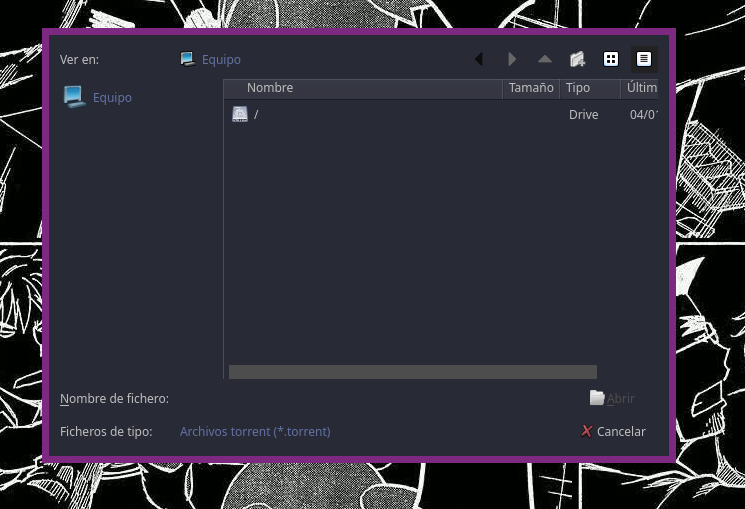Click the horizontal scrollbar of file list
Image resolution: width=745 pixels, height=509 pixels.
click(x=413, y=372)
